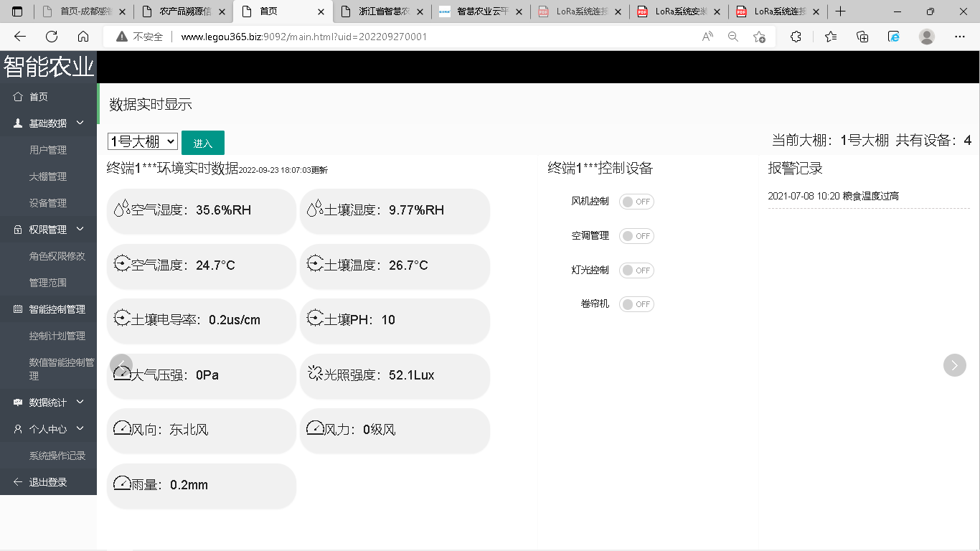
Task: Toggle 风机控制 switch on
Action: point(636,202)
